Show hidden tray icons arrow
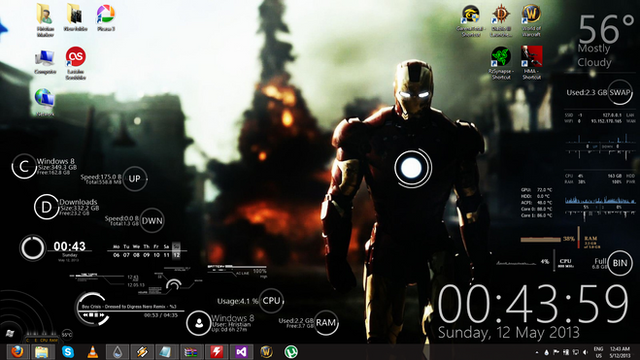640x360 pixels. click(536, 352)
